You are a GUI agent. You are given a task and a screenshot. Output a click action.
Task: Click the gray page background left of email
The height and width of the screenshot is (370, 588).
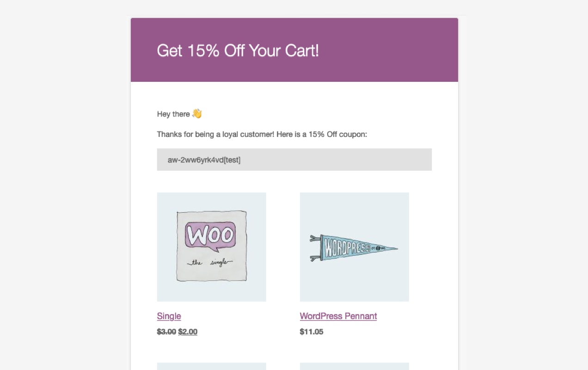65,185
